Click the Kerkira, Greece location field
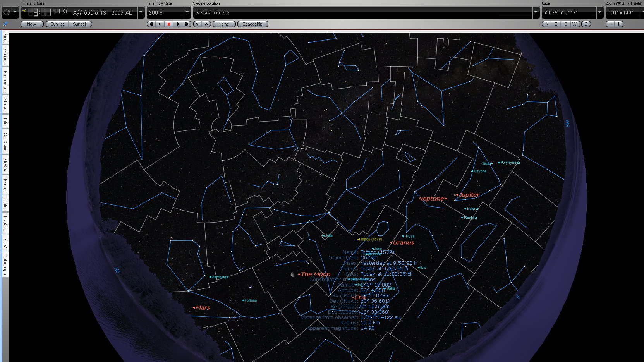This screenshot has width=644, height=362. click(363, 13)
